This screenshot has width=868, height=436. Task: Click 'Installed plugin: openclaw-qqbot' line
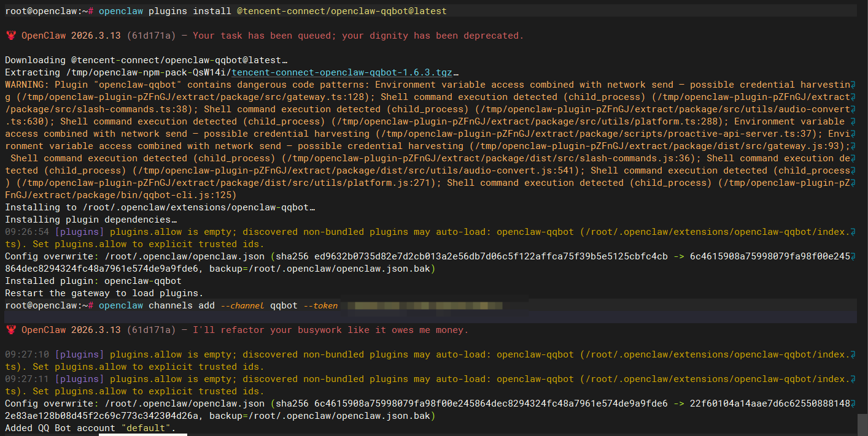[93, 281]
